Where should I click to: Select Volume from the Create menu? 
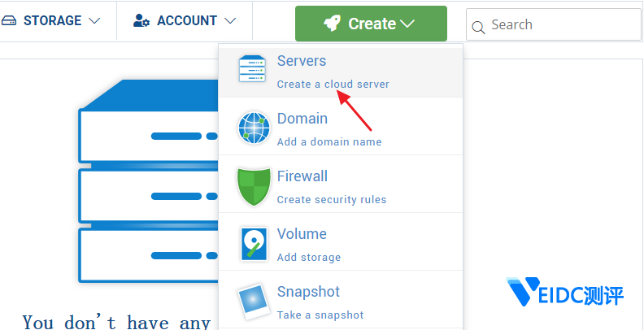coord(341,241)
